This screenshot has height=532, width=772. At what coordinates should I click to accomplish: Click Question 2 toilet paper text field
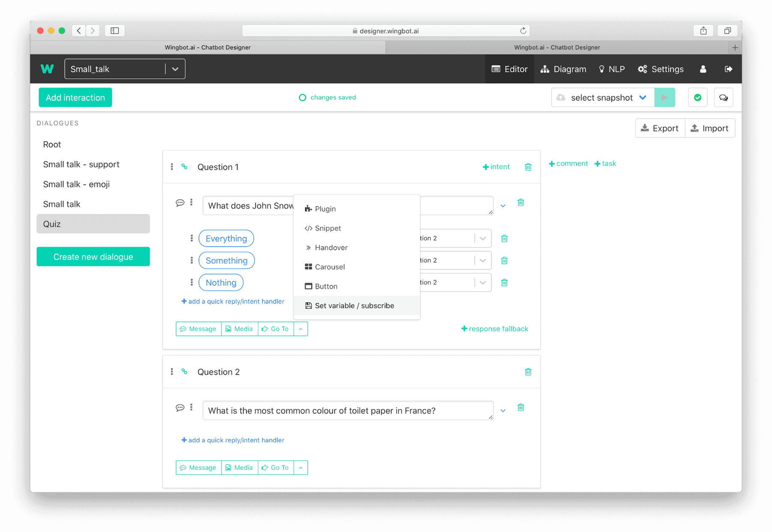[x=347, y=411]
